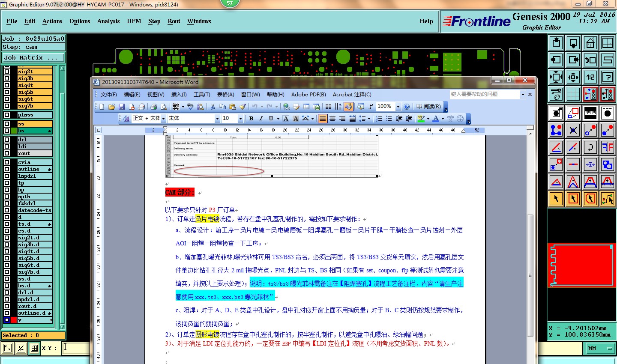
Task: Click the X Y coordinate input field
Action: 76,348
